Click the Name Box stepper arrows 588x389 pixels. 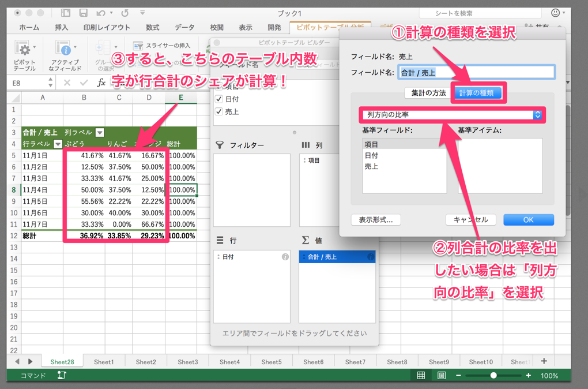tap(50, 83)
